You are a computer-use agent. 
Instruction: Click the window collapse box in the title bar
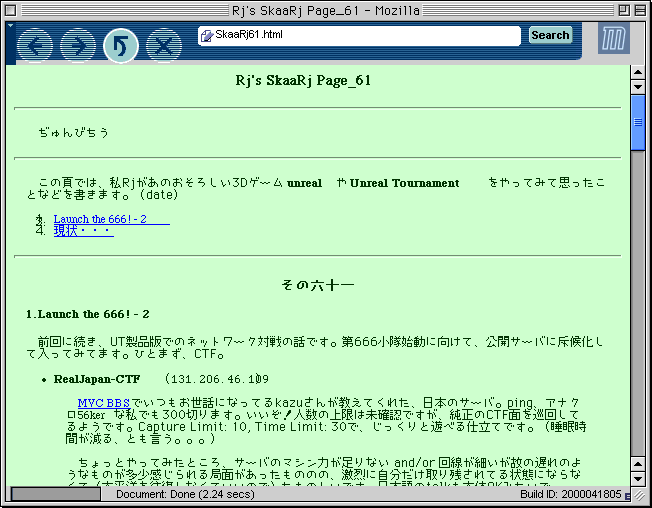coord(640,10)
